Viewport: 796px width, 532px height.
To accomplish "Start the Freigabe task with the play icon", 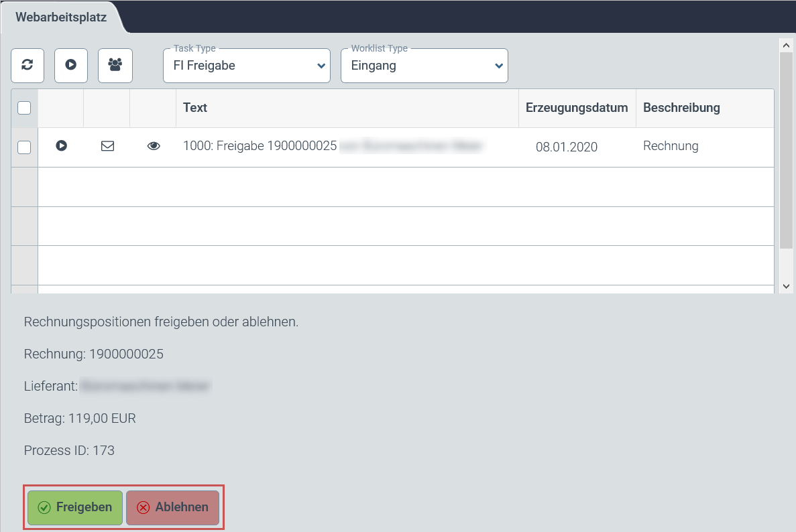I will (62, 146).
